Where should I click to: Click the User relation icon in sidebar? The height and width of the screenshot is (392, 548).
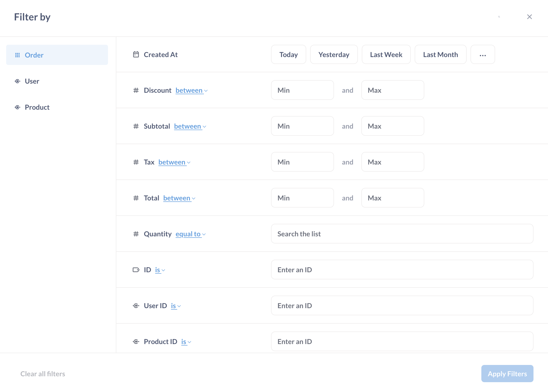tap(17, 81)
